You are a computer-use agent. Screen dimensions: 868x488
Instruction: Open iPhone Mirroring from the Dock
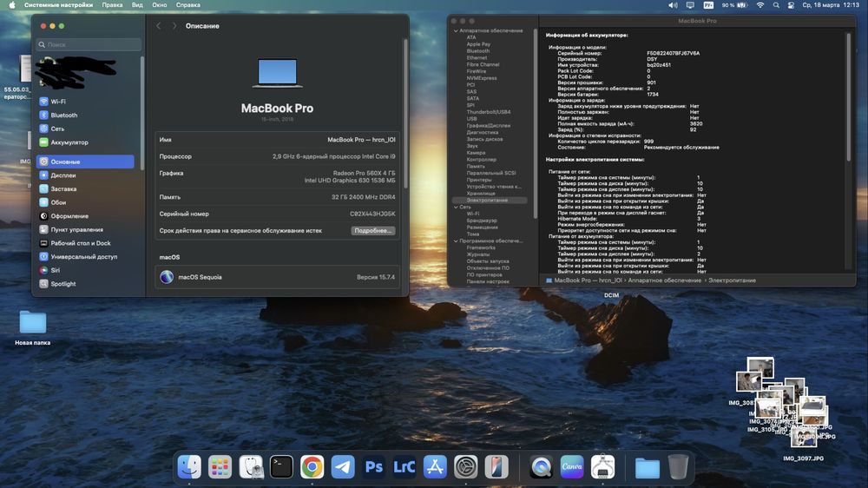pyautogui.click(x=496, y=467)
